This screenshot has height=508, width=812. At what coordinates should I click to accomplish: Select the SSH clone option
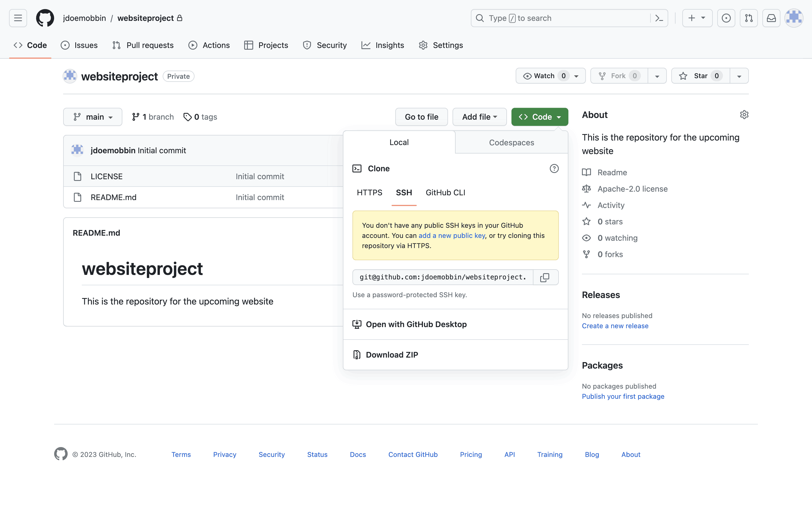pos(404,192)
